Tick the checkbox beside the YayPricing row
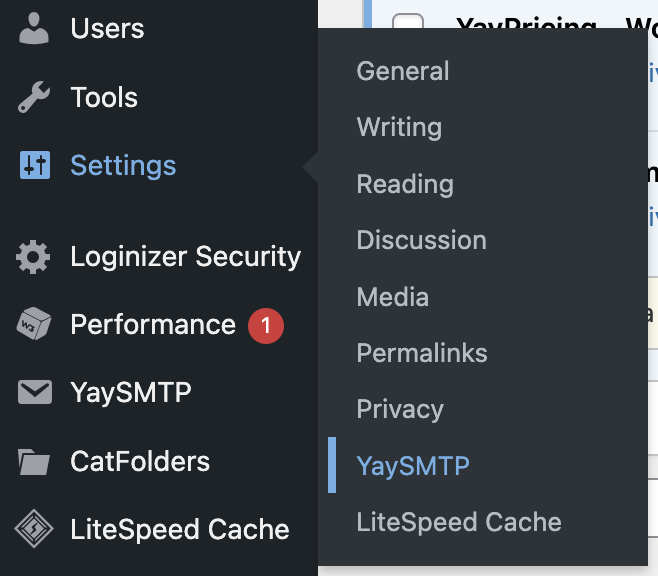This screenshot has width=658, height=576. 407,21
